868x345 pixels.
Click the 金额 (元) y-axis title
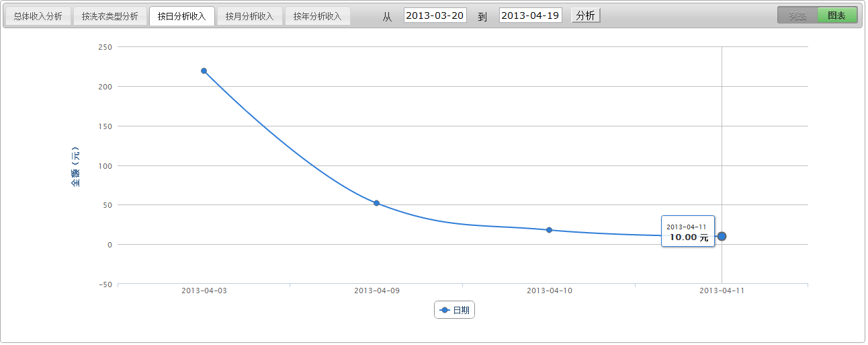76,165
